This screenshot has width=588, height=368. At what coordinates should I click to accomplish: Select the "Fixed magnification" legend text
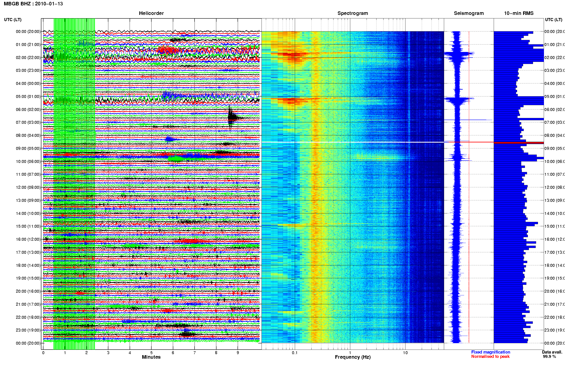491,352
